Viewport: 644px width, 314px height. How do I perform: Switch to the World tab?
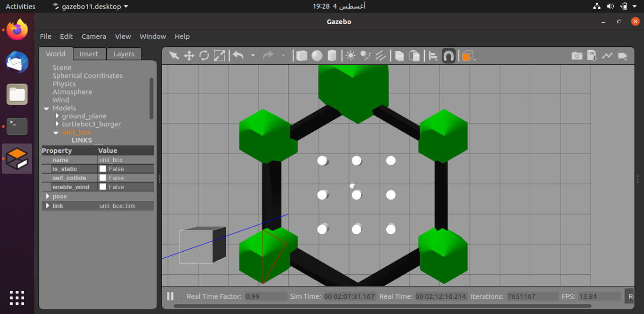tap(56, 54)
